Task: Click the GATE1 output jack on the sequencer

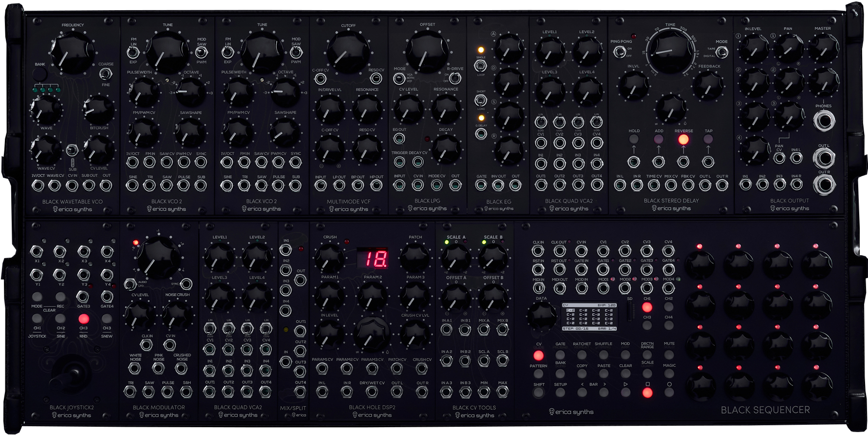Action: pos(603,270)
